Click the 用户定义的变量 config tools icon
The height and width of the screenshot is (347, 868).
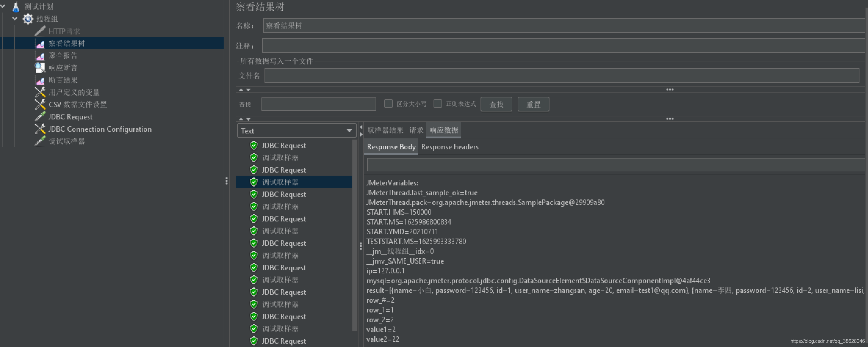click(40, 92)
